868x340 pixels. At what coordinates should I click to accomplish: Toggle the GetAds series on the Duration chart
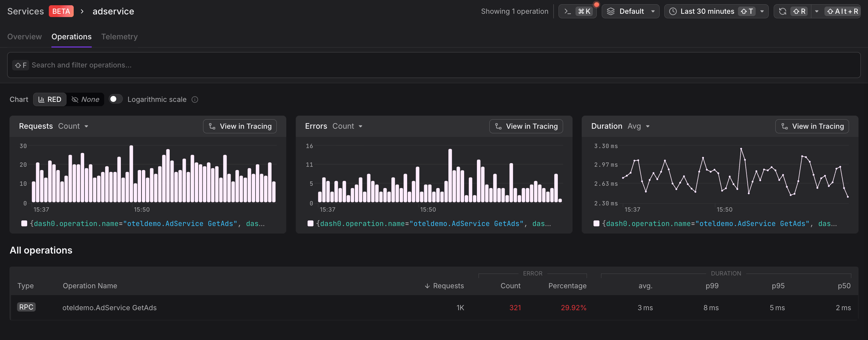click(596, 223)
